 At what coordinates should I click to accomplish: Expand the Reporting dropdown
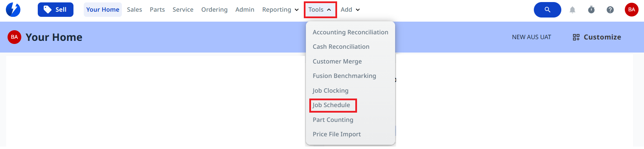click(x=280, y=10)
